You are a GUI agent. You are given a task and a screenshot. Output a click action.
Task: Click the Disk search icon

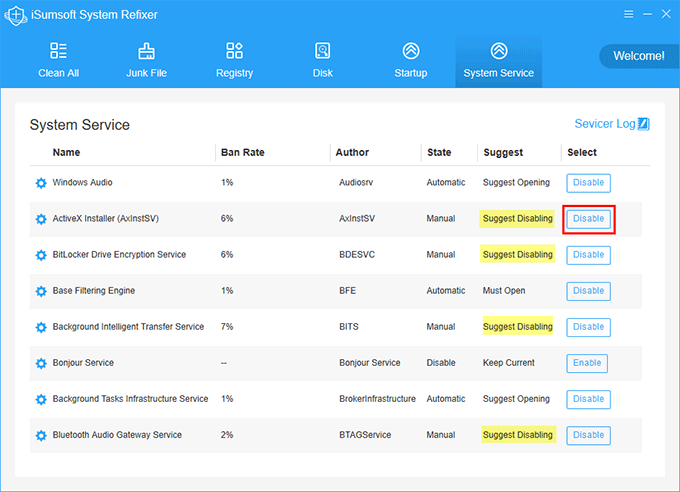tap(323, 51)
